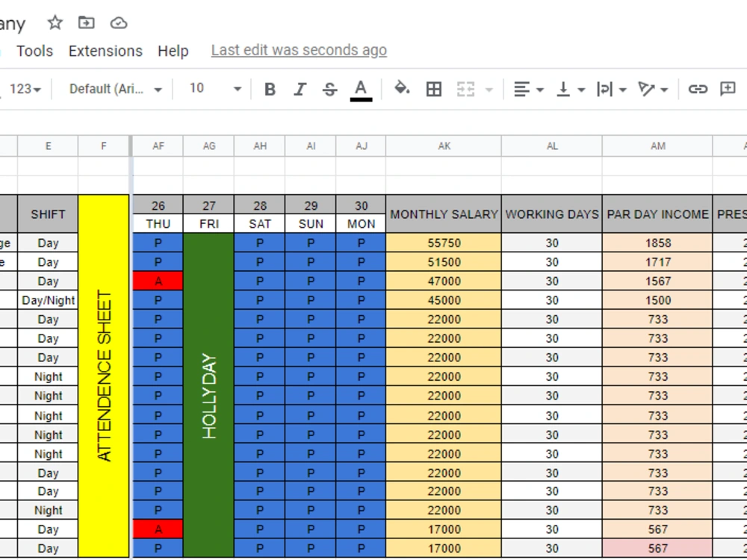
Task: Select the SAT day cell
Action: (x=260, y=223)
